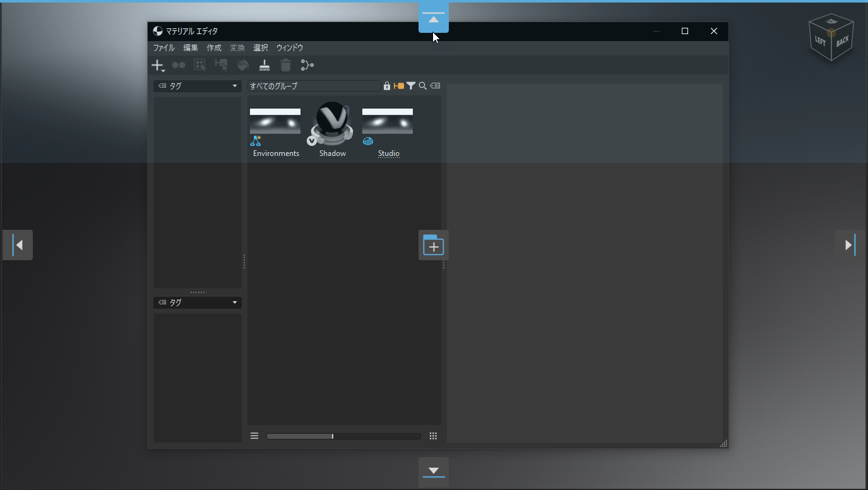868x490 pixels.
Task: Click the center dock-as-tab folder icon
Action: [434, 245]
